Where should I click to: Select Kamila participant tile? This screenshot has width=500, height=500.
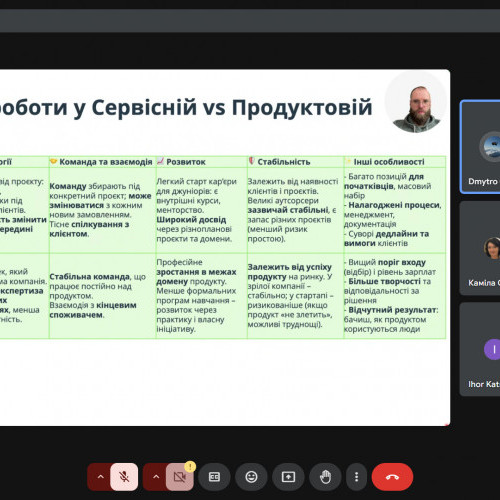[480, 248]
